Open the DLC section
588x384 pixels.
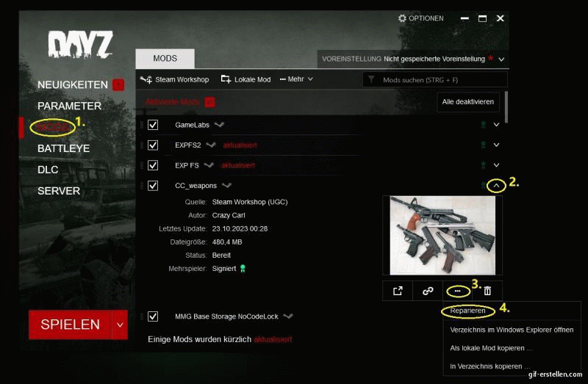[x=48, y=170]
